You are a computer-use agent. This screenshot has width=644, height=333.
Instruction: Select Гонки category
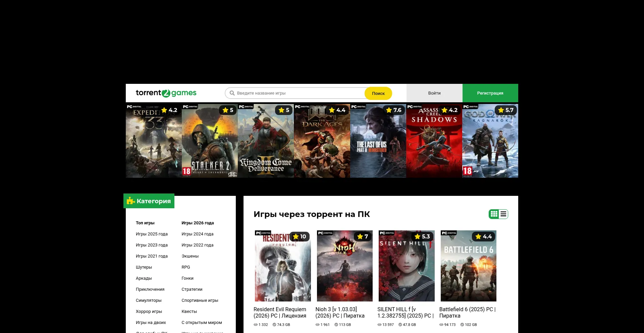(187, 278)
